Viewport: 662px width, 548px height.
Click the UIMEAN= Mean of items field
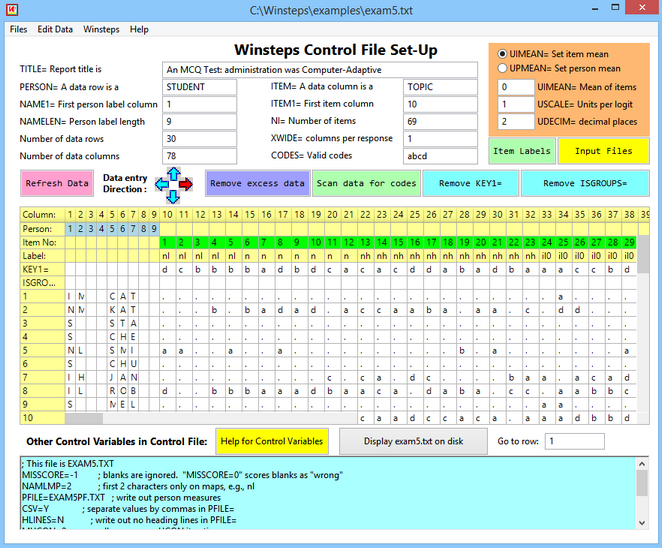(515, 87)
